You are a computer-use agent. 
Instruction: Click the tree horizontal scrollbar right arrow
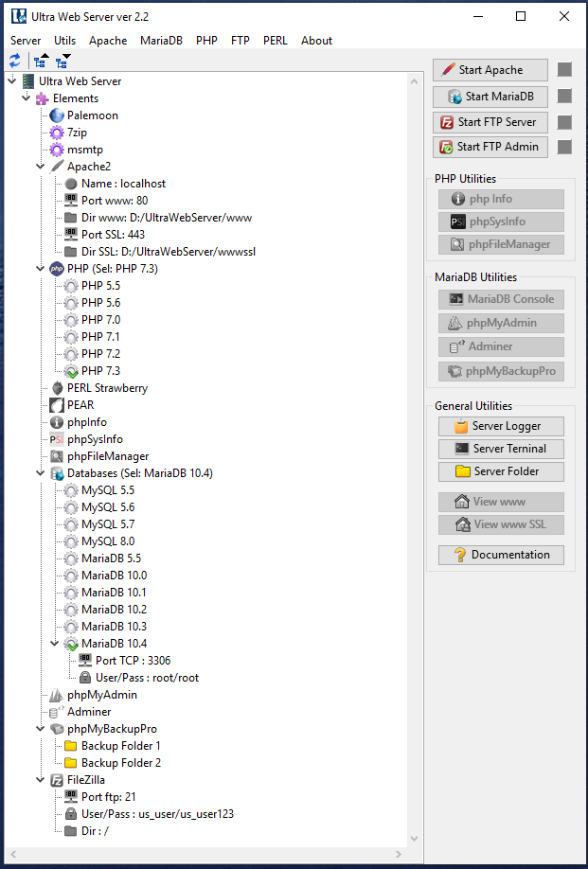click(399, 854)
